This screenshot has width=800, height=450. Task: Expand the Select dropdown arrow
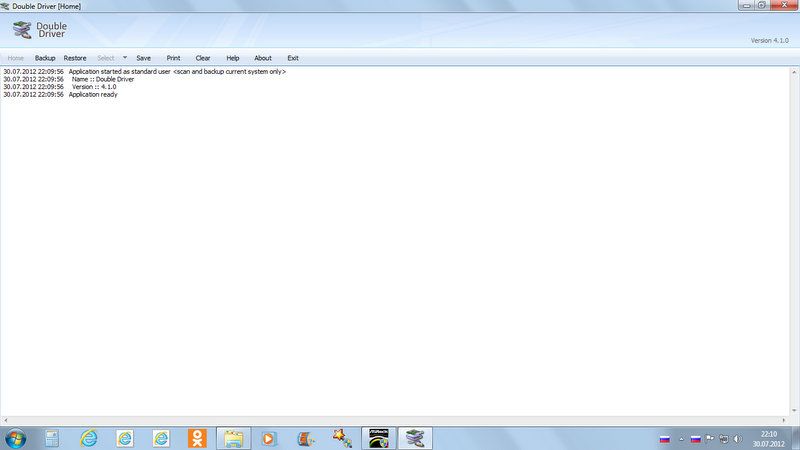(125, 58)
